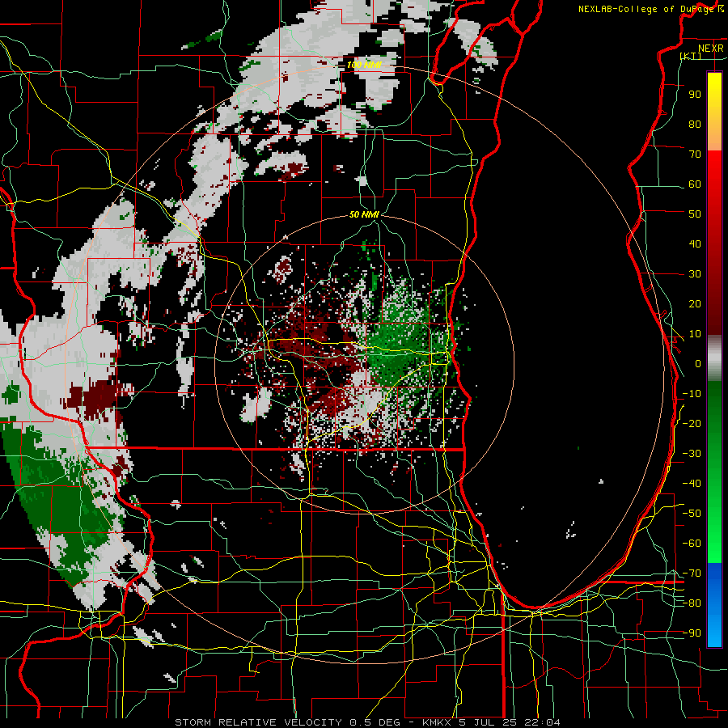Click the blue segment of the color bar

714,605
